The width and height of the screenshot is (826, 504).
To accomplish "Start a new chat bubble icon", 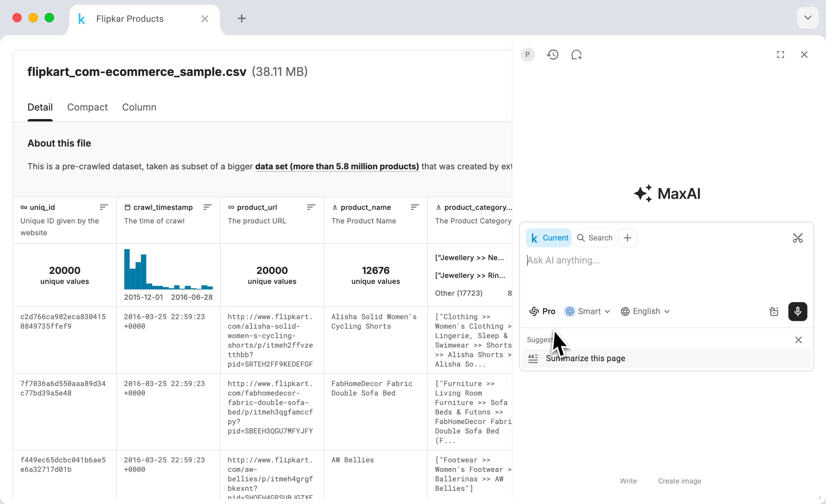I will point(576,55).
